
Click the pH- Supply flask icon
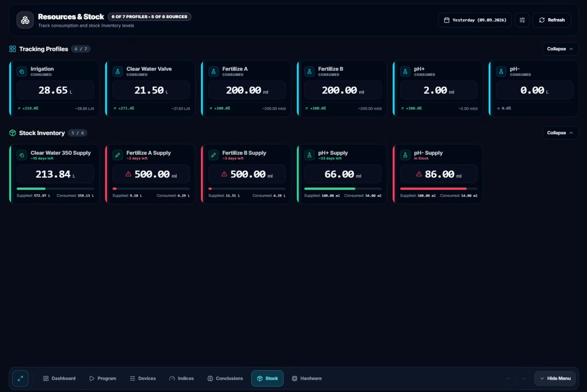405,155
